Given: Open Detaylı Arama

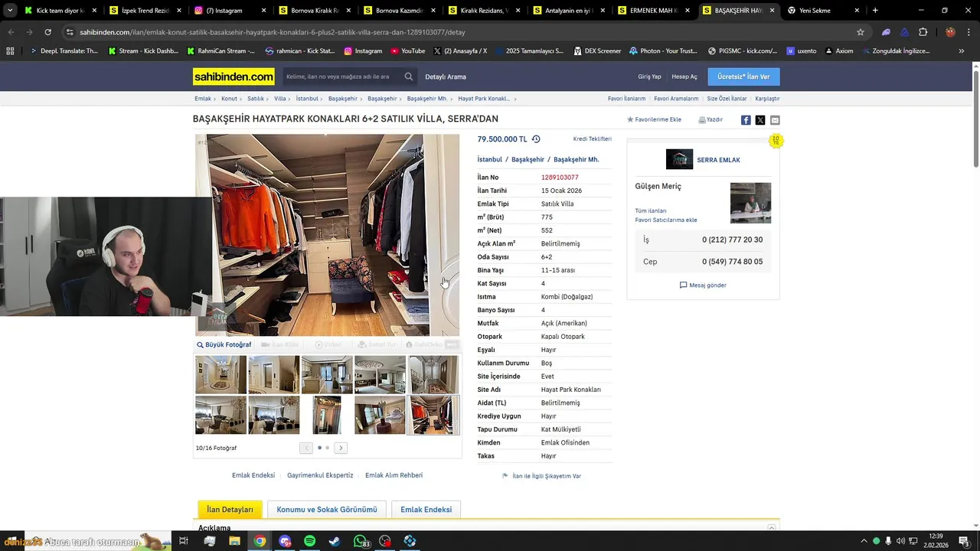Looking at the screenshot, I should (x=446, y=77).
